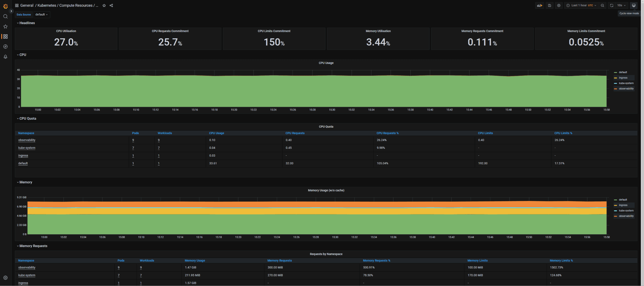Toggle observability series in CPU Usage legend
644x286 pixels.
[626, 89]
